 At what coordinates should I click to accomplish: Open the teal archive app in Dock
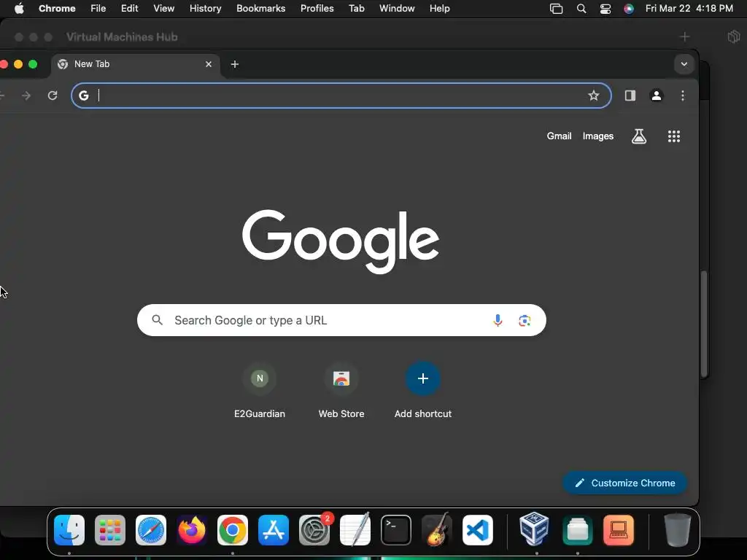578,530
